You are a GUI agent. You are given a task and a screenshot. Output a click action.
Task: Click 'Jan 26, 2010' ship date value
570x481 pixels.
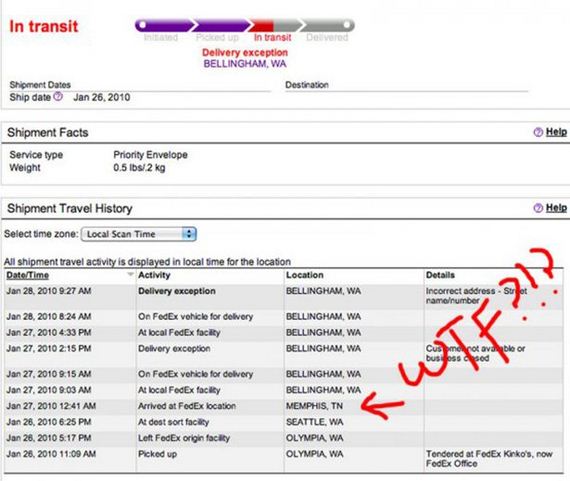click(x=102, y=97)
